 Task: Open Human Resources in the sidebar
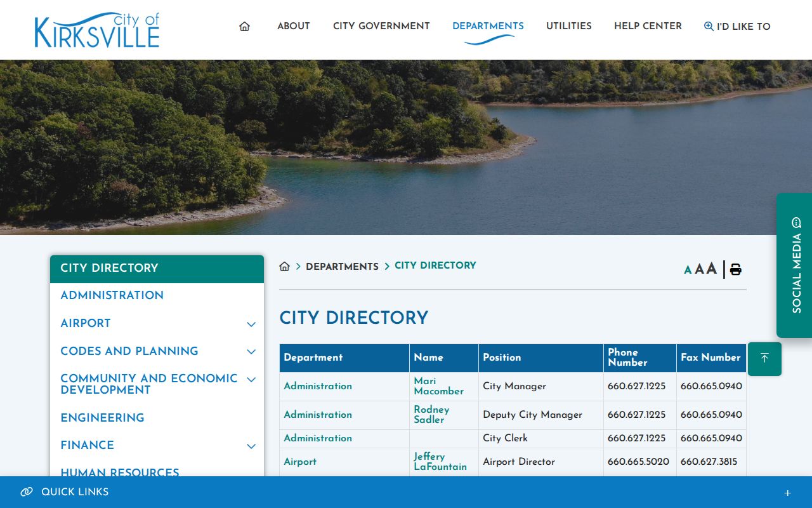click(x=120, y=472)
